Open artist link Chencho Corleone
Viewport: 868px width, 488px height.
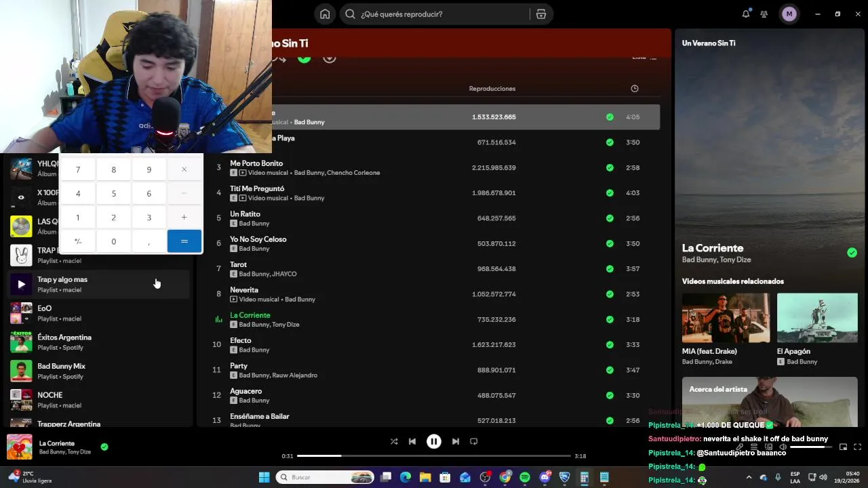pos(353,173)
